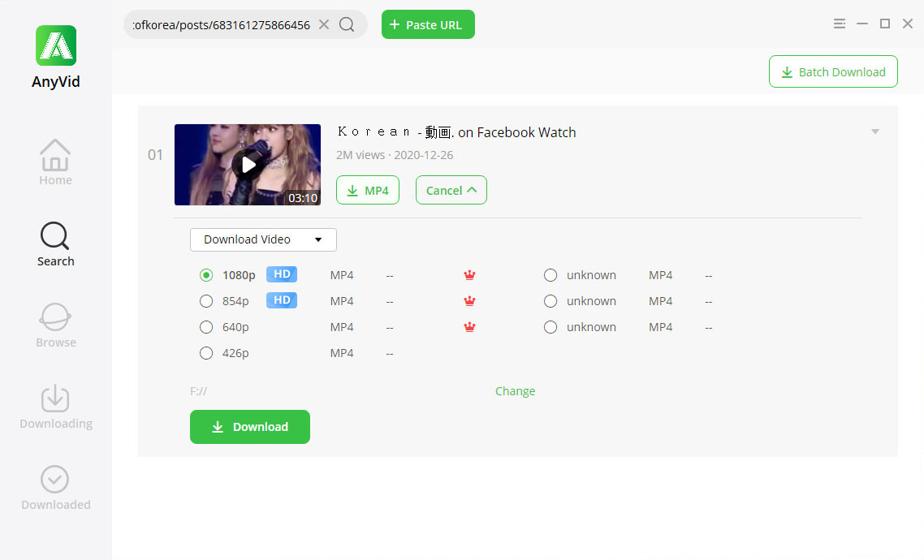Select the 854p HD quality option
Screen dimensions: 924x560
pos(206,301)
